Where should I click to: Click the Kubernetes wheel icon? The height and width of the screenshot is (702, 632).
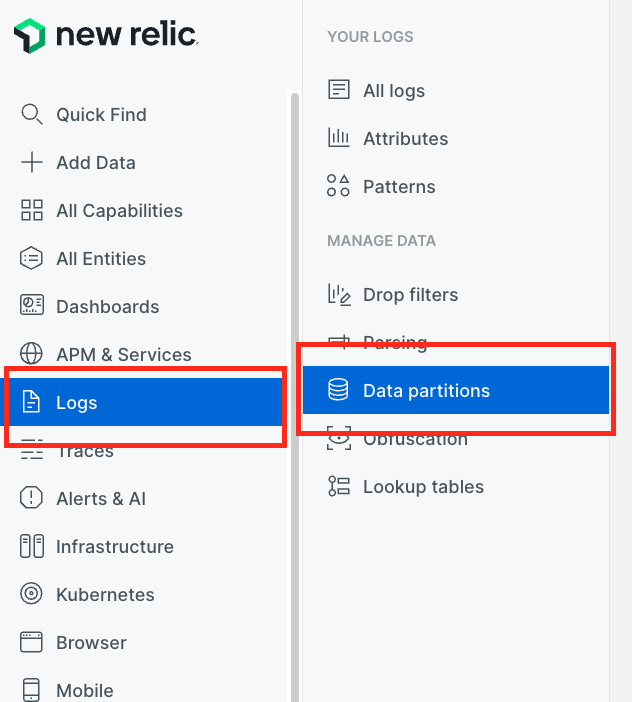[x=32, y=594]
